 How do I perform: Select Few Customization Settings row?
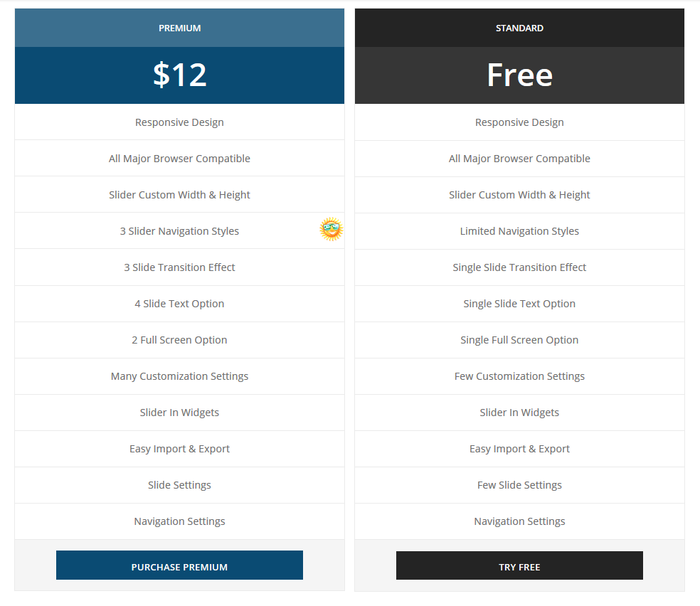pos(519,376)
